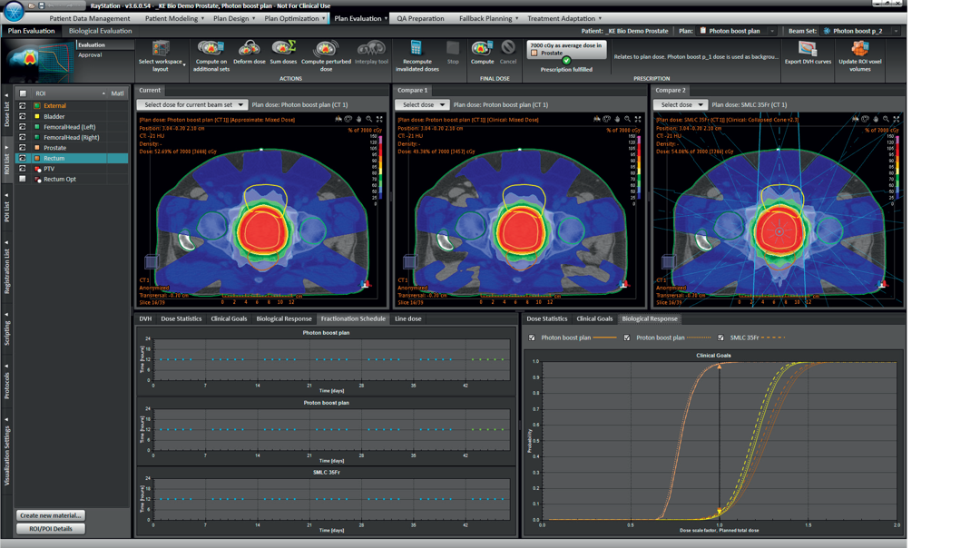
Task: Toggle visibility of Bladder ROI
Action: tap(23, 116)
